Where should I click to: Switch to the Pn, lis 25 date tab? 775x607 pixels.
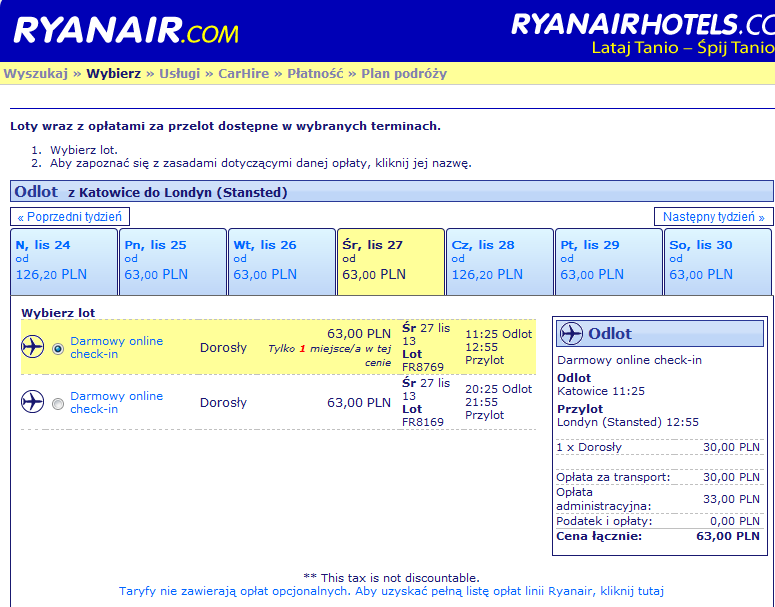[173, 261]
